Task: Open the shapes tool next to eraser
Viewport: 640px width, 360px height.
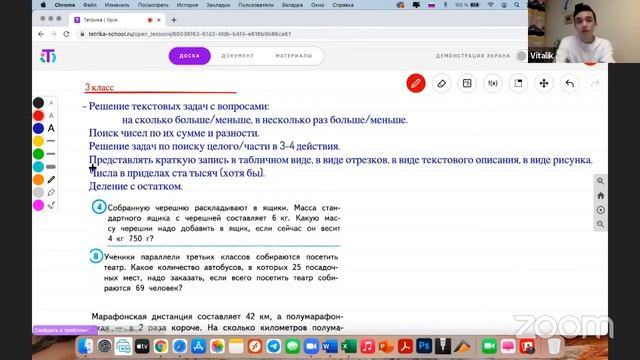Action: coord(467,83)
